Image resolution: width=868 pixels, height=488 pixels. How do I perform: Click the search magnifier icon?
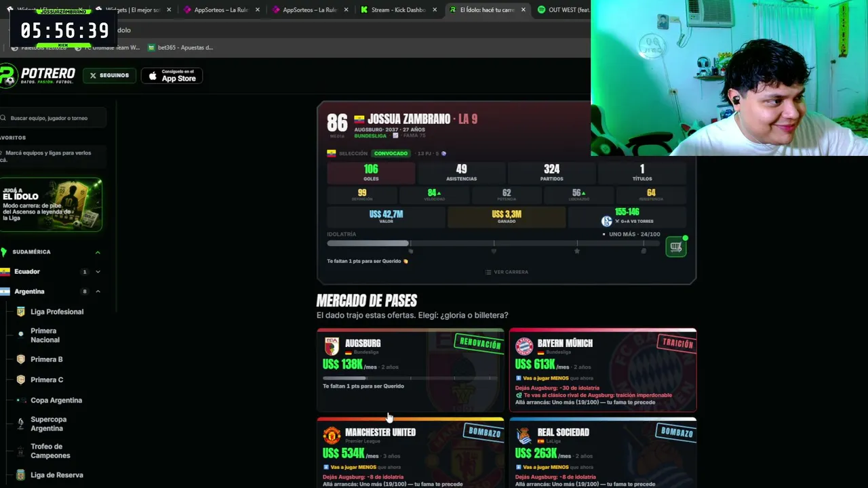click(x=3, y=118)
